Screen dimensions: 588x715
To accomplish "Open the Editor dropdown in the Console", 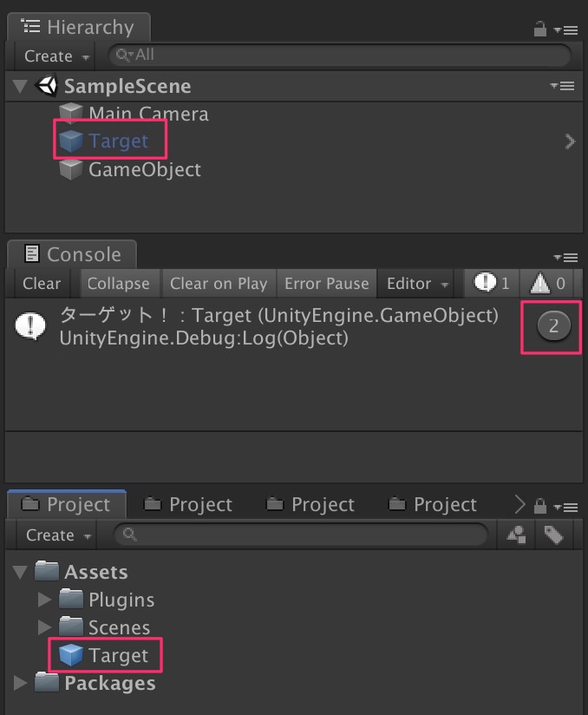I will [417, 284].
